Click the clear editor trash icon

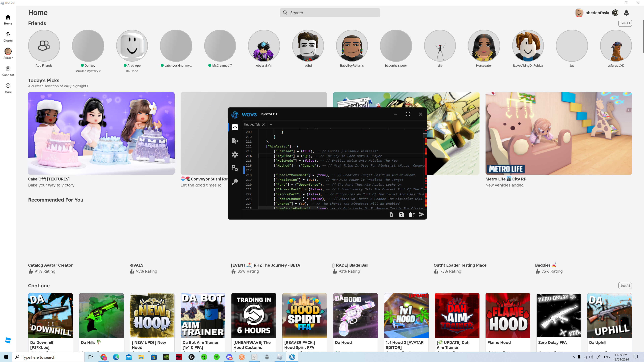[411, 215]
